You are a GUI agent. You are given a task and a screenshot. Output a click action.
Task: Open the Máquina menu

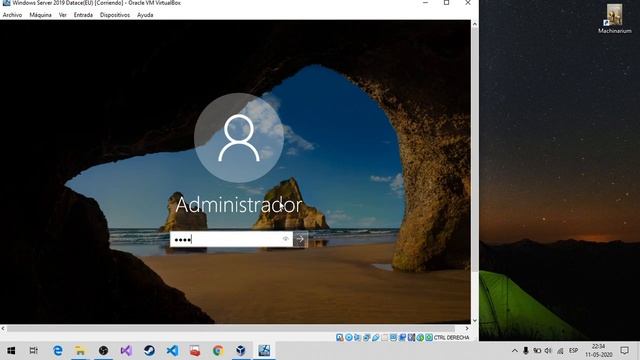tap(40, 15)
